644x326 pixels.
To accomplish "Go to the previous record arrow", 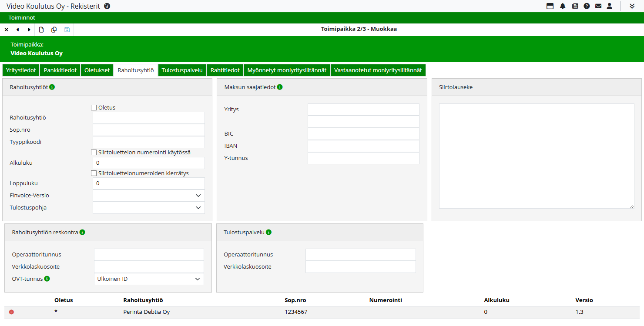I will pos(18,30).
